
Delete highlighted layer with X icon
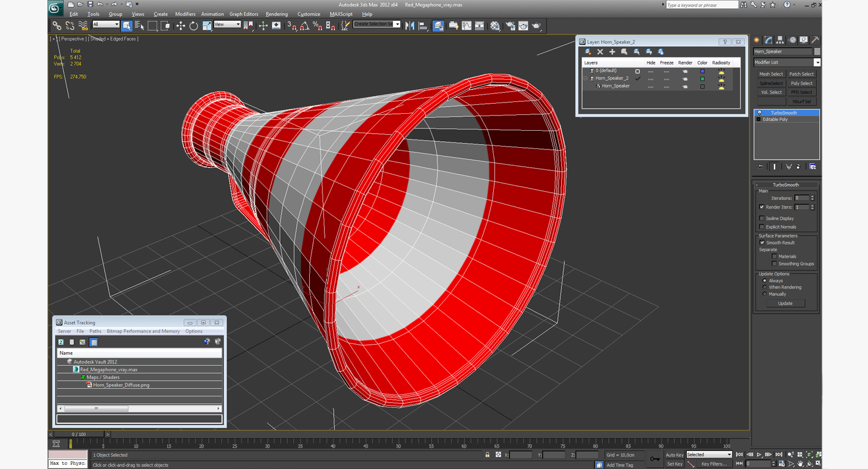pos(600,52)
